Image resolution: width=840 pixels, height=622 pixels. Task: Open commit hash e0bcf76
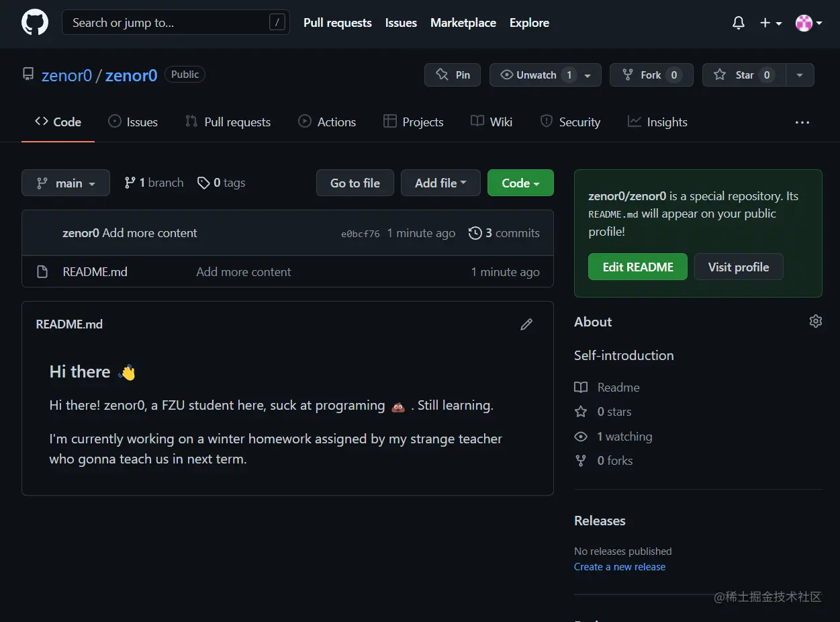(x=361, y=234)
